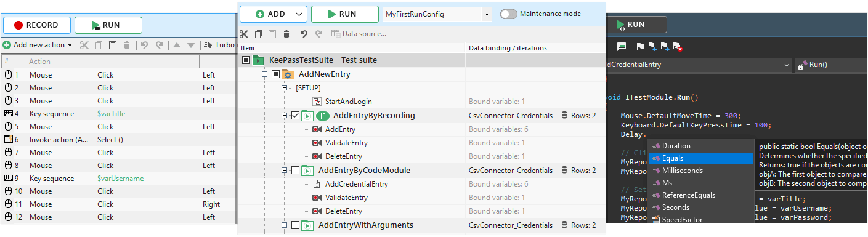This screenshot has width=868, height=237.
Task: Select action row 4 Key sequence $varTitle
Action: (x=118, y=114)
